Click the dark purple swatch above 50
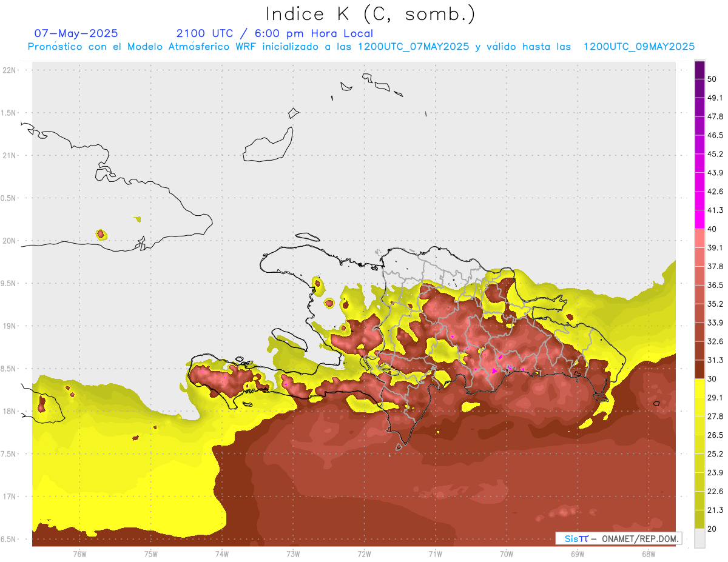 coord(699,70)
